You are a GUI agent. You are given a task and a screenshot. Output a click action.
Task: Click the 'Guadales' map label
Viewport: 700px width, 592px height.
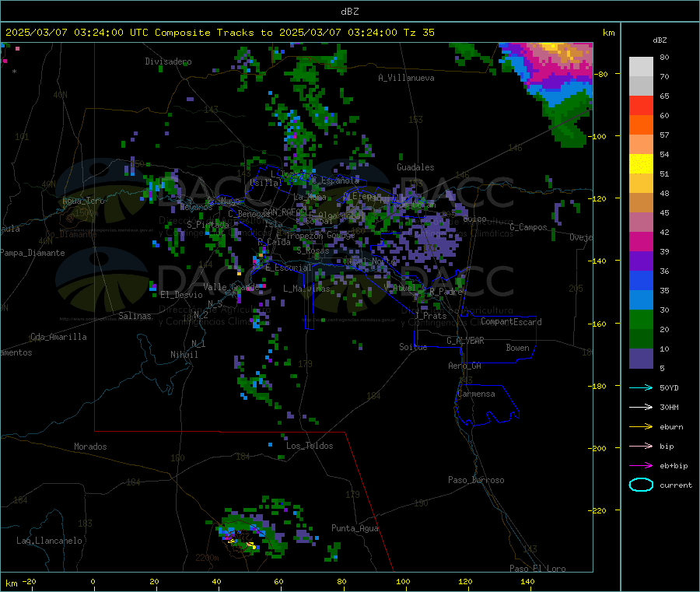pos(415,167)
